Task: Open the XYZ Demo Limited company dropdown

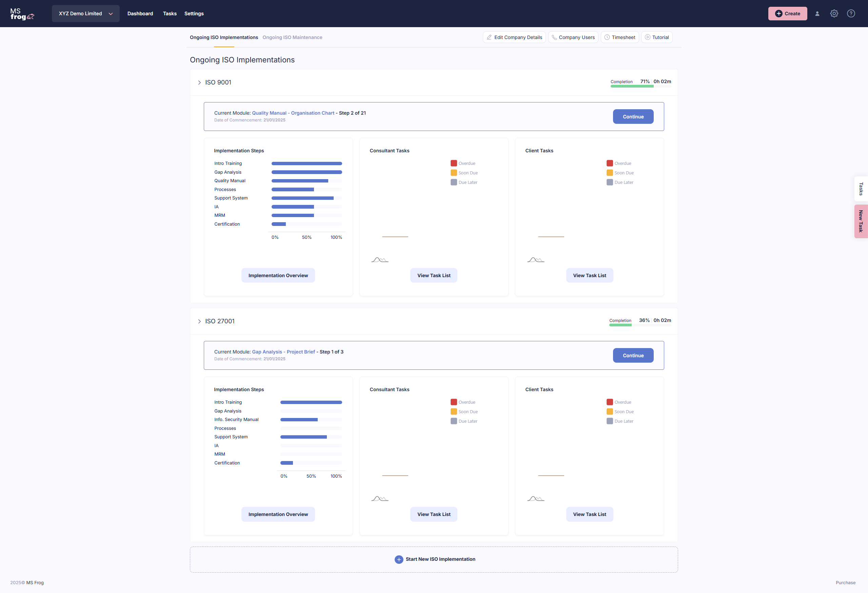Action: (x=85, y=14)
